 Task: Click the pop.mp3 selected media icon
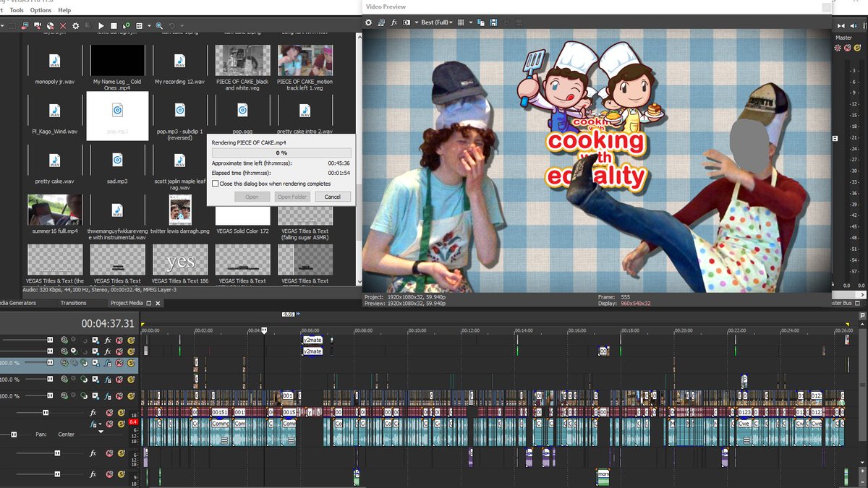(x=117, y=110)
